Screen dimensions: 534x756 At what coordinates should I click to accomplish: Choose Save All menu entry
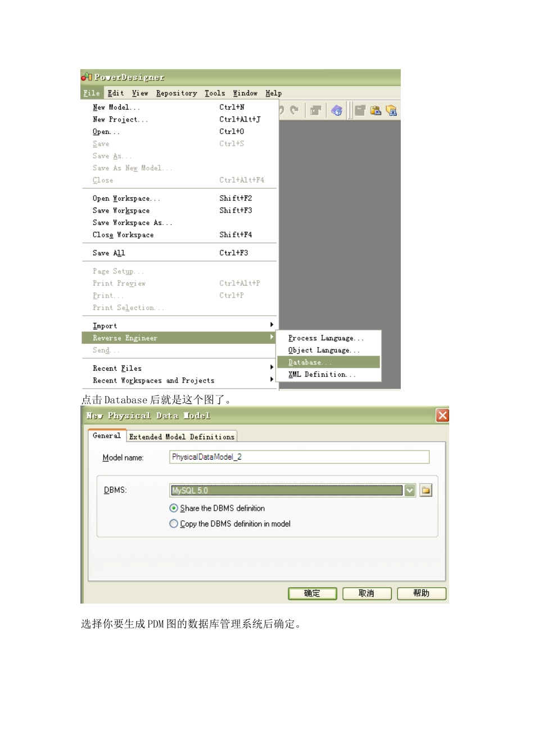point(179,253)
